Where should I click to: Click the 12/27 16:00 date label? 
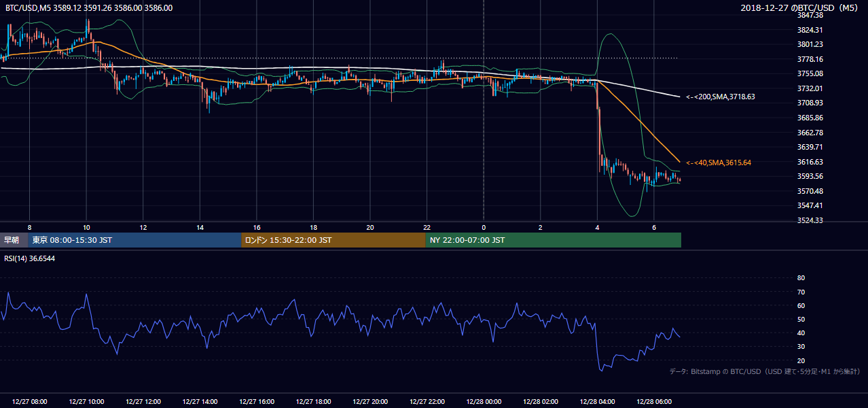point(256,402)
